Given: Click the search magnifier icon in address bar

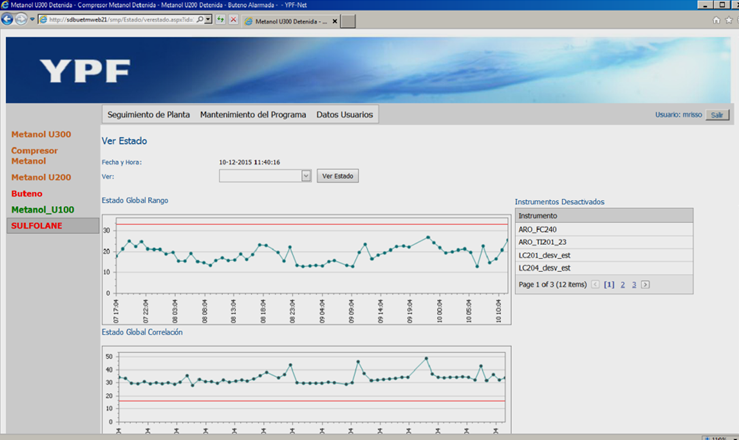Looking at the screenshot, I should 200,20.
